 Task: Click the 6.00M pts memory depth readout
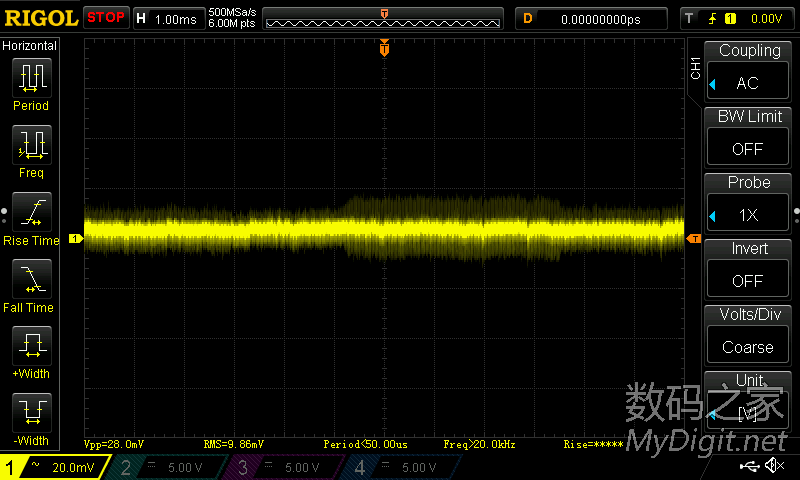[231, 23]
